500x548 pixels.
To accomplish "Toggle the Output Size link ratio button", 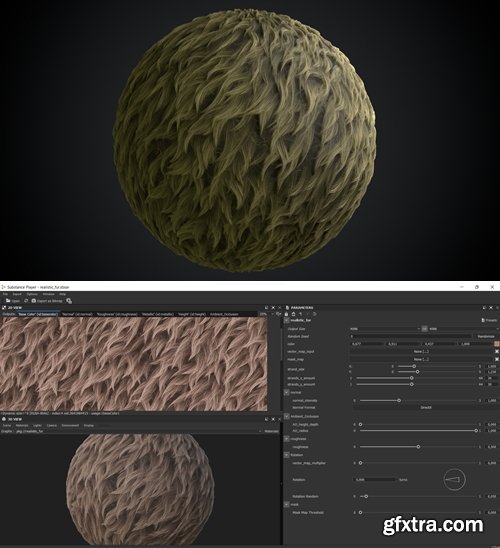I will click(x=425, y=329).
